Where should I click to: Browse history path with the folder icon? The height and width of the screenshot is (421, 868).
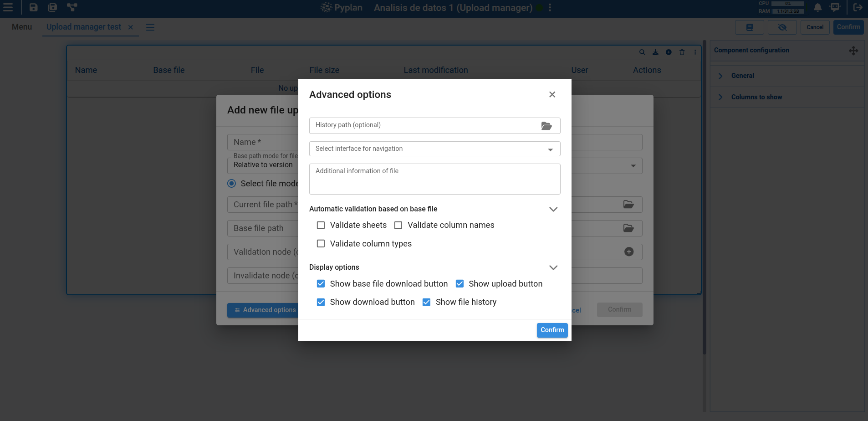[546, 126]
